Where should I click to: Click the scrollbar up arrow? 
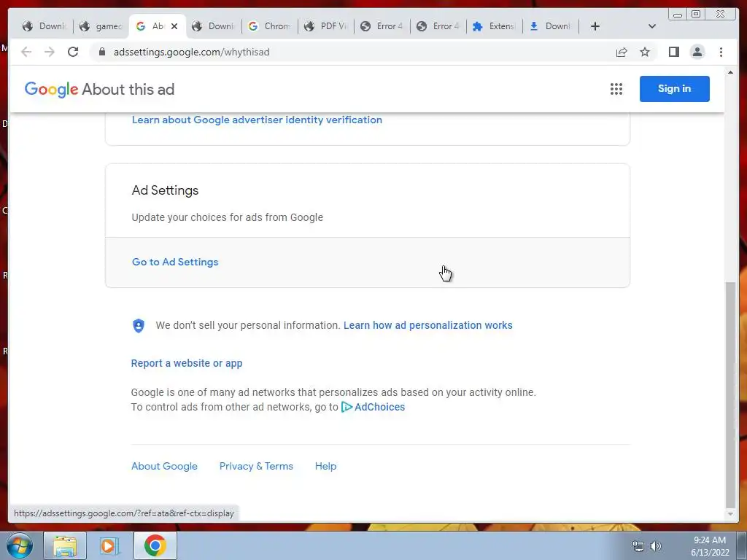point(730,72)
